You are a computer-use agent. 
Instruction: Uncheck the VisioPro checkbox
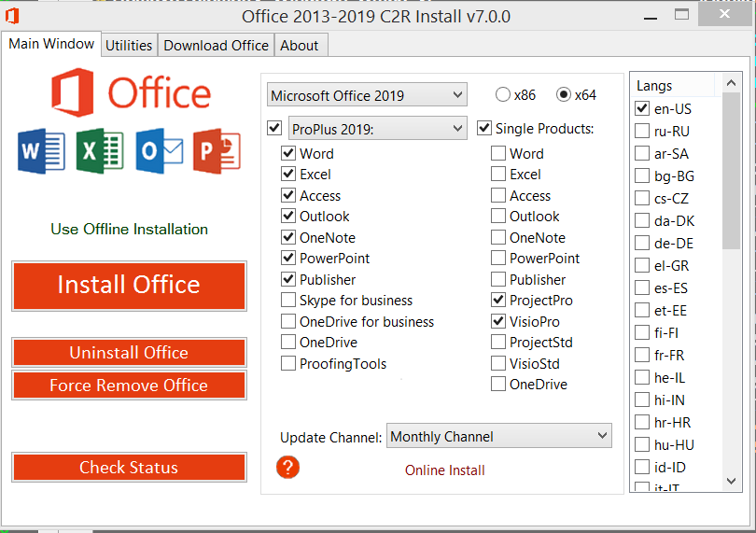(498, 321)
